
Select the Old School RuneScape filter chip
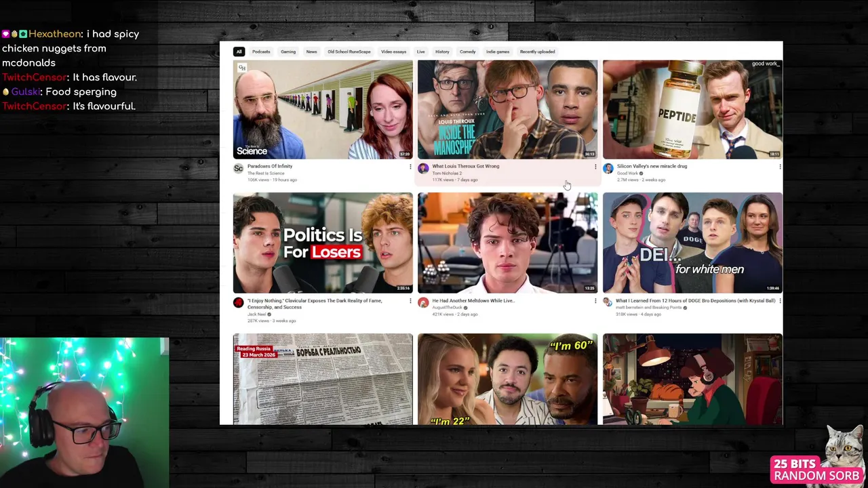tap(349, 52)
